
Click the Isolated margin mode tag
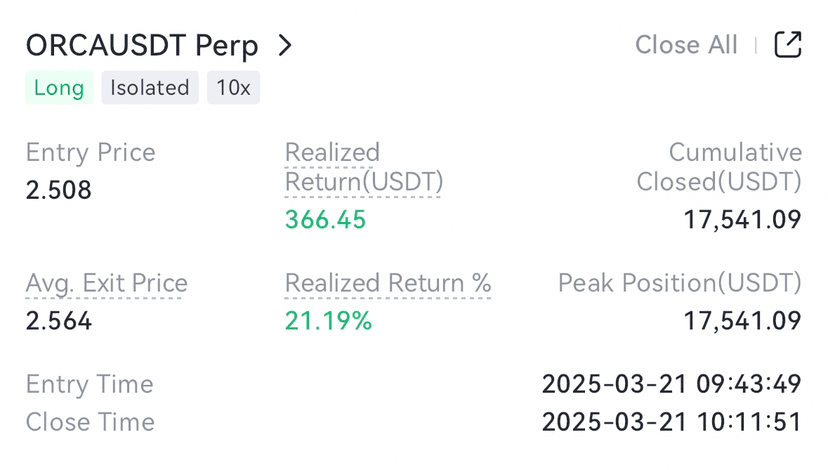150,88
